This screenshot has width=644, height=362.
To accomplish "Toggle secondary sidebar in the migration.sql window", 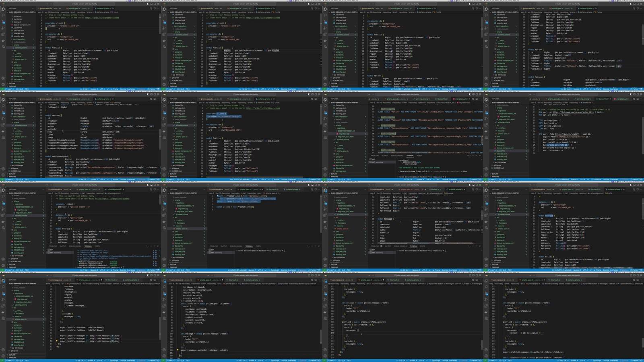I will click(476, 95).
